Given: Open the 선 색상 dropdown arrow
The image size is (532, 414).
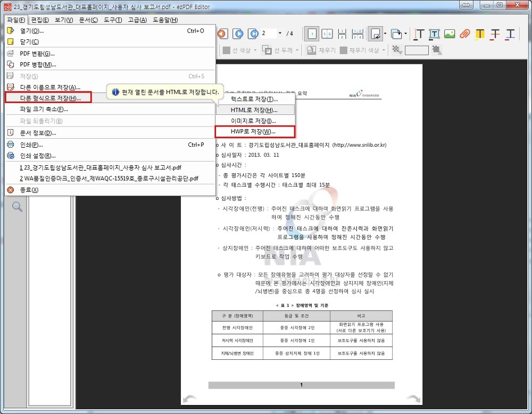Looking at the screenshot, I should point(255,50).
